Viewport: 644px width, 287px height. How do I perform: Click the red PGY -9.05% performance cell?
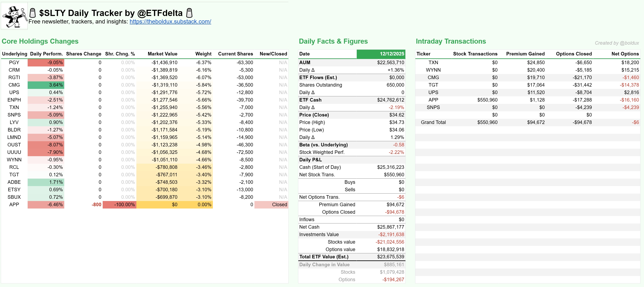pyautogui.click(x=46, y=63)
